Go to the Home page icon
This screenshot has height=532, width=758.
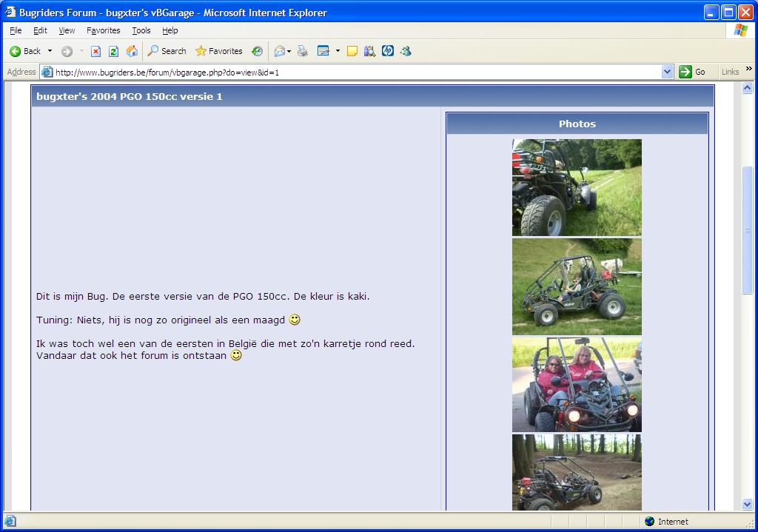(x=132, y=51)
